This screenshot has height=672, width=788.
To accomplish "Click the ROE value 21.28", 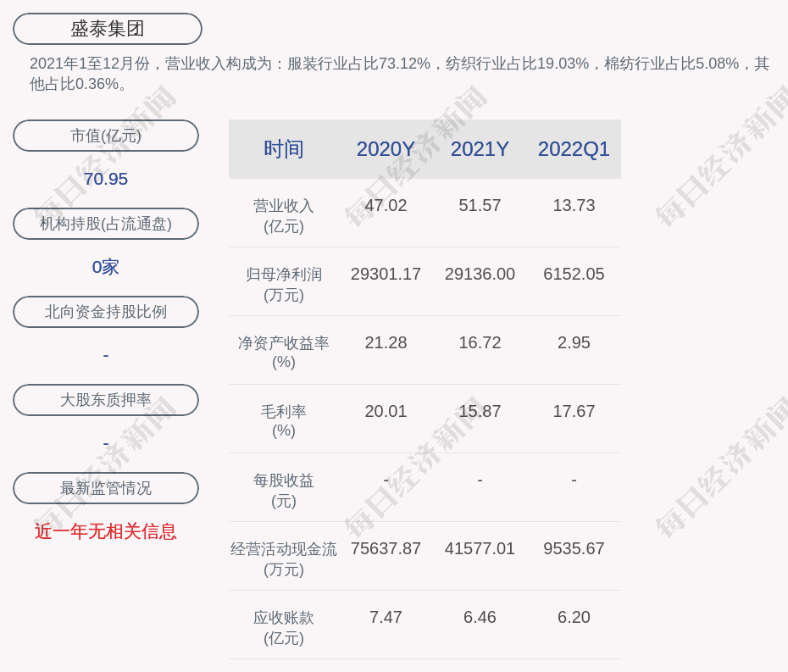I will click(x=386, y=343).
